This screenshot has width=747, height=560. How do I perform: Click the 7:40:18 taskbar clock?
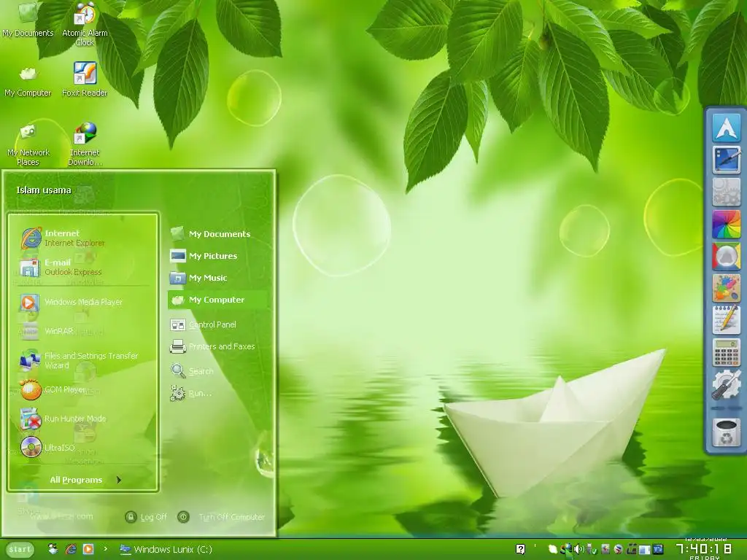tap(704, 549)
